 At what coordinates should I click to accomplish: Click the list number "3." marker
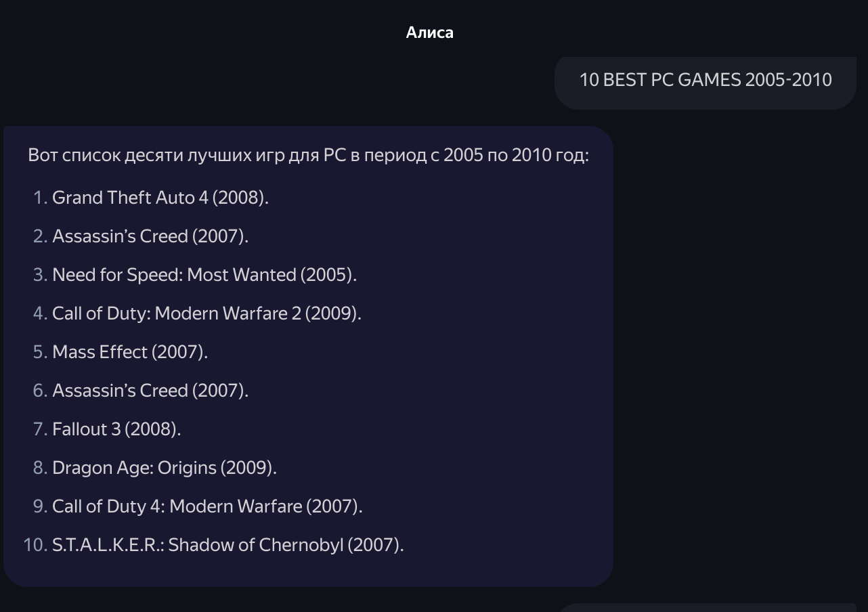click(41, 275)
